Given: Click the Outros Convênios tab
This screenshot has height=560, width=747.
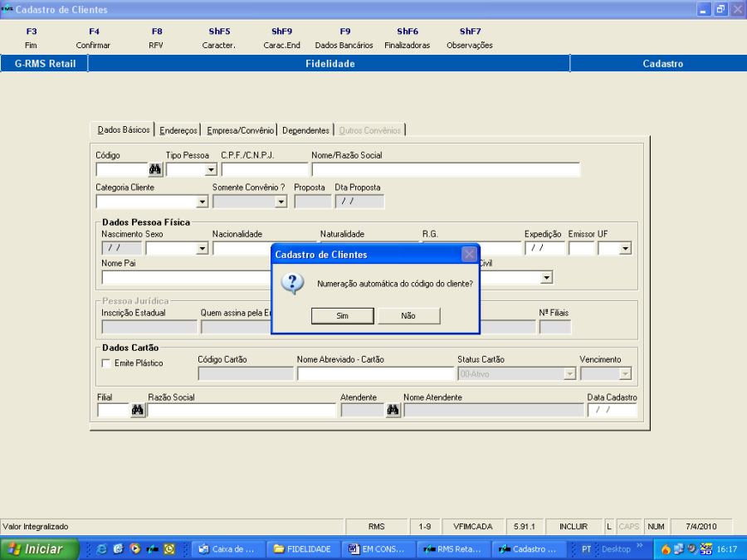Looking at the screenshot, I should (x=369, y=130).
